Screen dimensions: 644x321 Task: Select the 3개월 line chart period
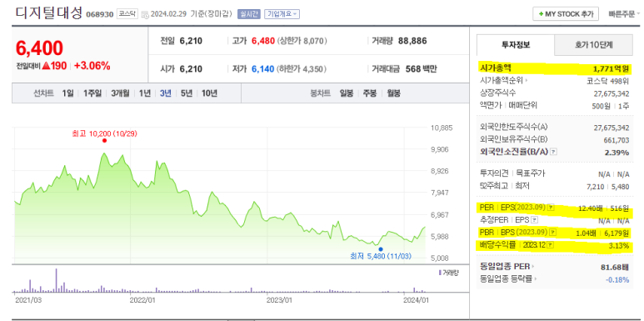120,93
